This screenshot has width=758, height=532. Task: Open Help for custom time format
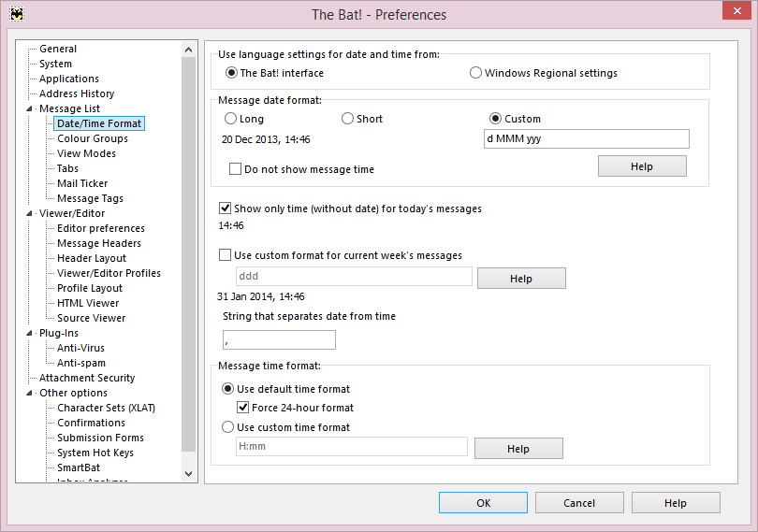pyautogui.click(x=518, y=449)
